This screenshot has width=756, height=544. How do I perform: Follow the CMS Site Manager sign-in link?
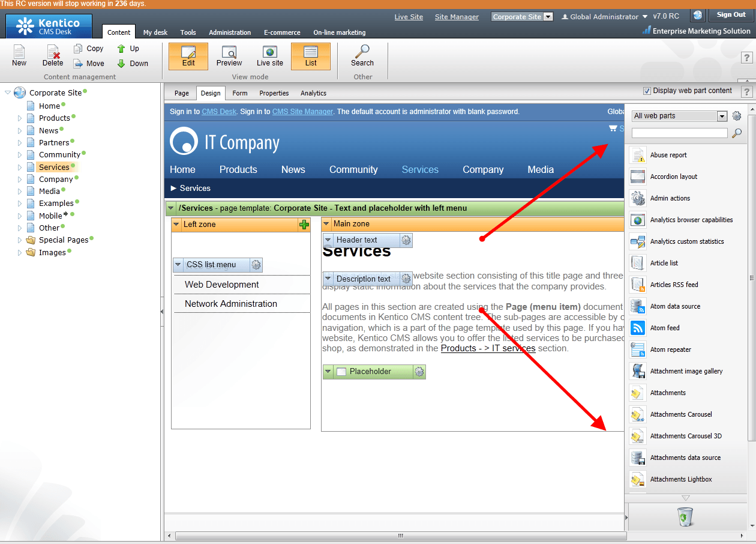[x=302, y=112]
